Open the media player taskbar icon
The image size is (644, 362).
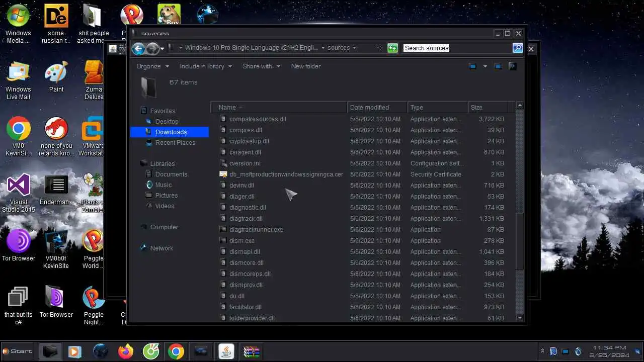tap(75, 351)
